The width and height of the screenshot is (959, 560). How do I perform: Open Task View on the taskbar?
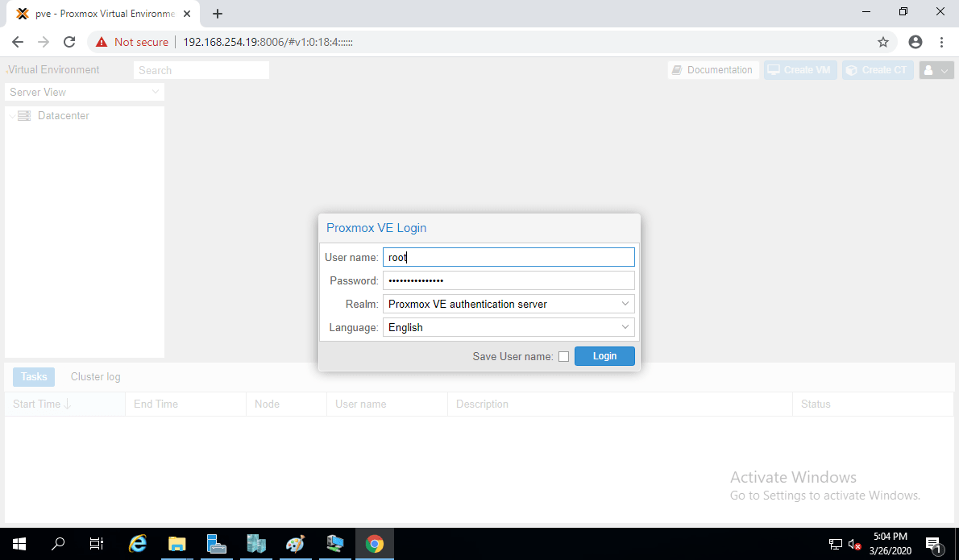tap(97, 544)
